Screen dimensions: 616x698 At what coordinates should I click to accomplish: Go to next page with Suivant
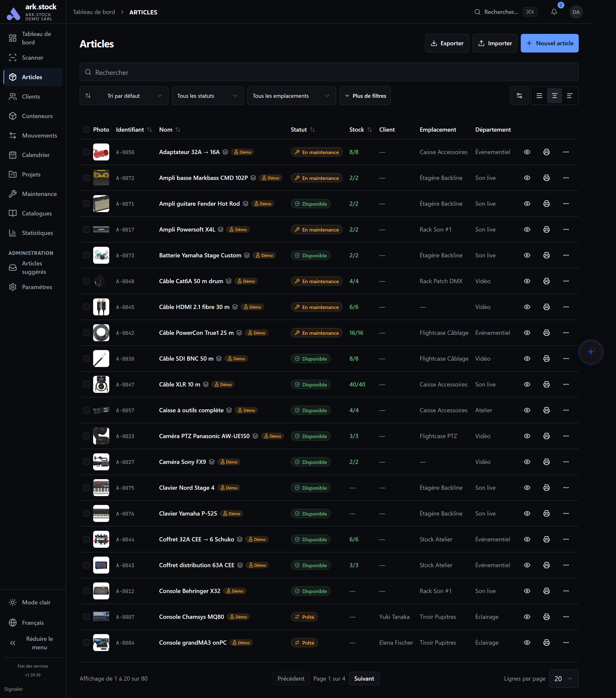point(364,679)
